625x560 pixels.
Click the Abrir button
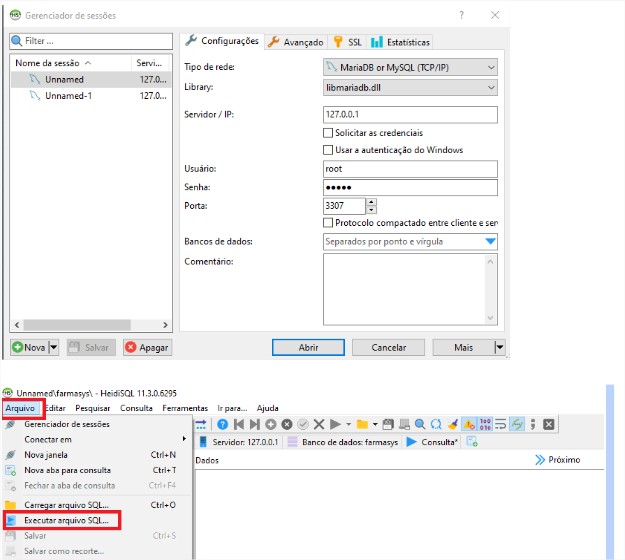[309, 348]
